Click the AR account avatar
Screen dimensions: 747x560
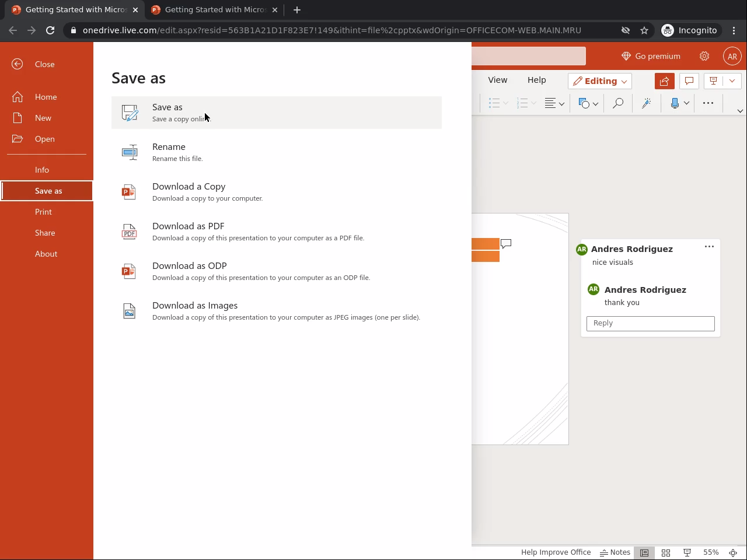coord(732,56)
